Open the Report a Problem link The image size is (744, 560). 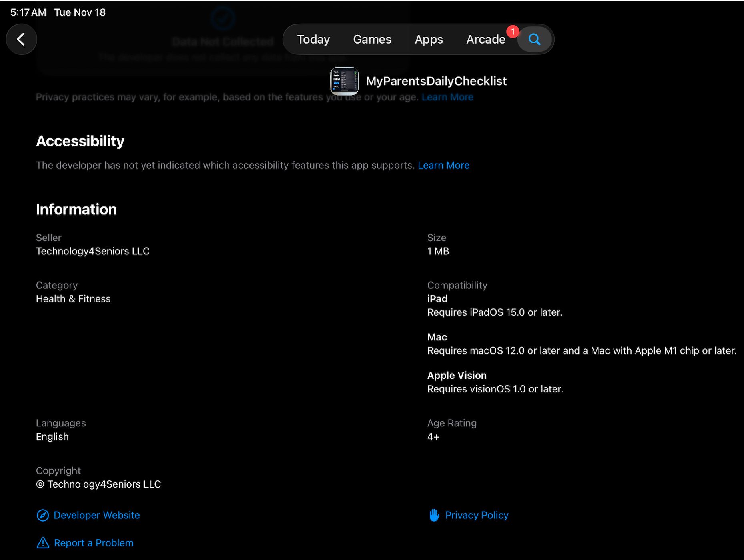[94, 543]
